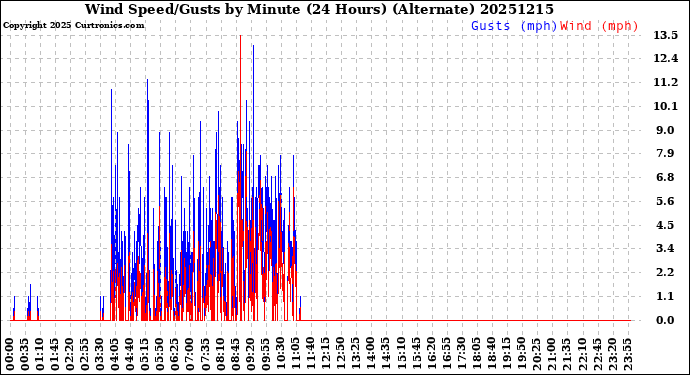The width and height of the screenshot is (690, 375).
Task: Click the 9.0 y-axis value
Action: click(665, 130)
